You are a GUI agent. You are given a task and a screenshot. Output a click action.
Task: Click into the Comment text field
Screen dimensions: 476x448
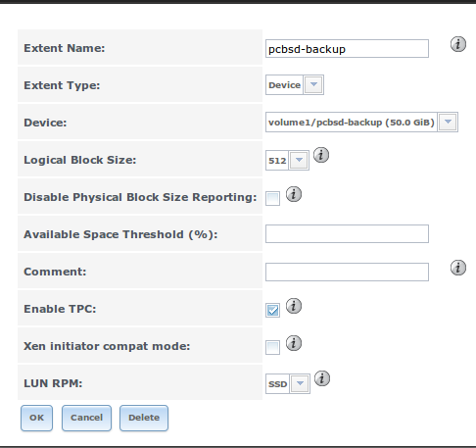click(x=347, y=272)
